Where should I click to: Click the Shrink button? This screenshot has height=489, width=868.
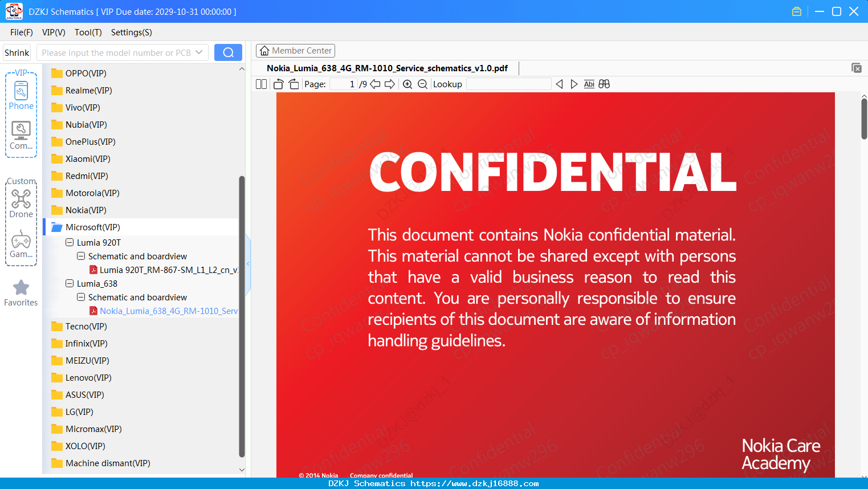point(17,52)
